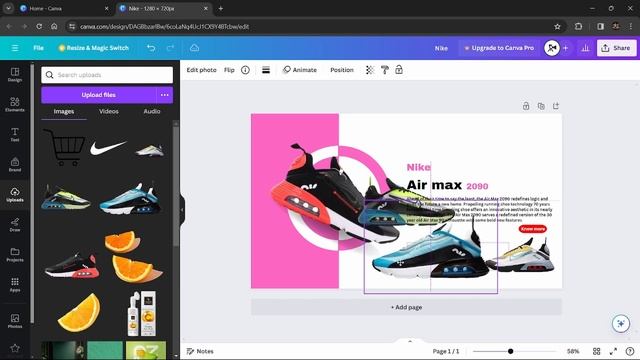This screenshot has height=360, width=640.
Task: Open Resize & Magic Switch
Action: (93, 48)
